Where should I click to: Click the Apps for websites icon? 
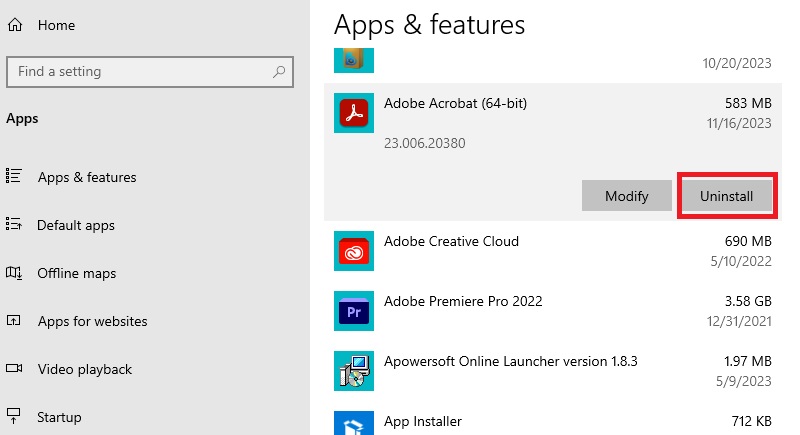[x=14, y=320]
